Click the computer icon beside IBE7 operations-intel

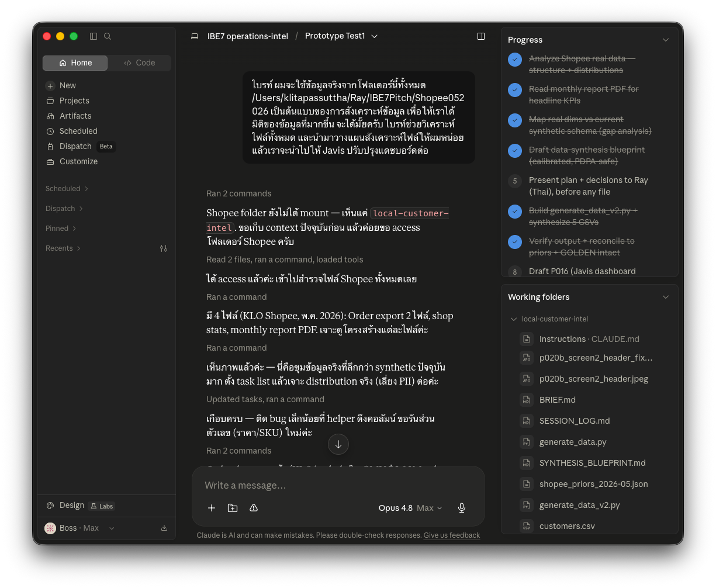click(x=195, y=36)
